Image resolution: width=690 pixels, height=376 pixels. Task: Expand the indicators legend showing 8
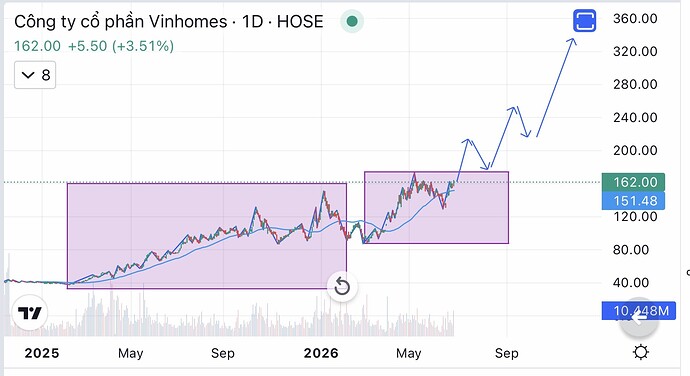pyautogui.click(x=35, y=75)
